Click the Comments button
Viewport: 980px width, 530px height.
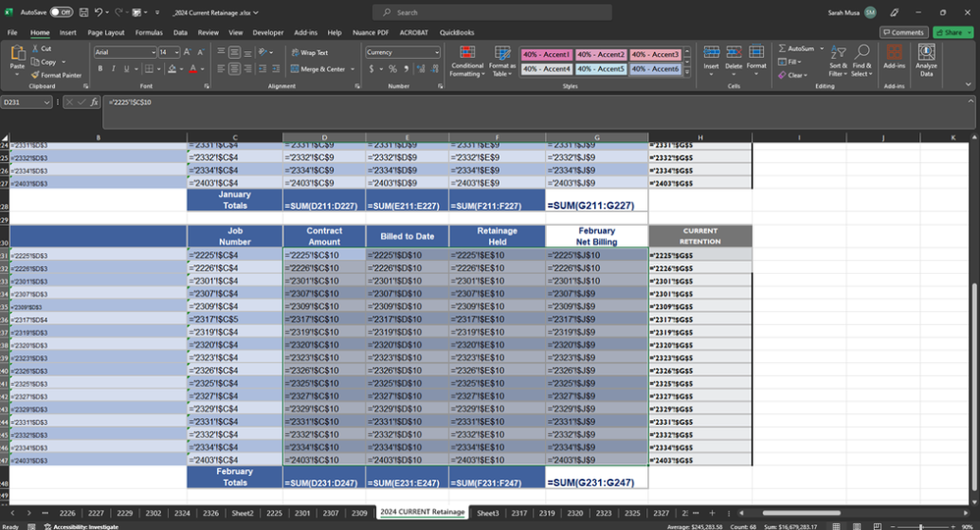coord(903,32)
